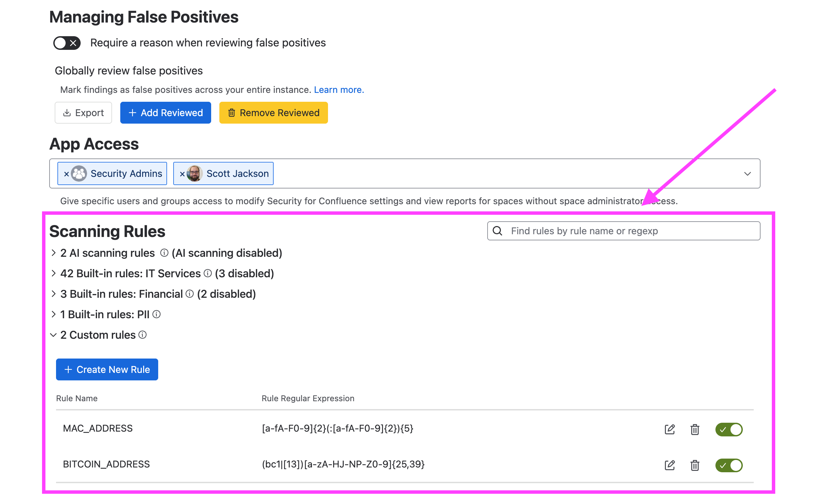Click the Rule Name column header
Viewport: 820px width, 504px height.
(x=77, y=398)
